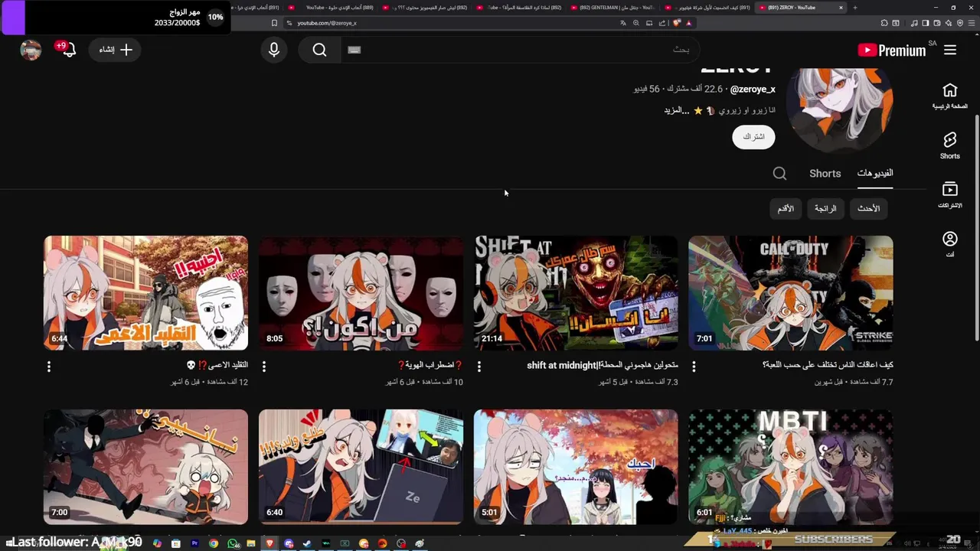Open the title كيف اعاقات الناس تختلف
The height and width of the screenshot is (551, 980).
point(828,366)
